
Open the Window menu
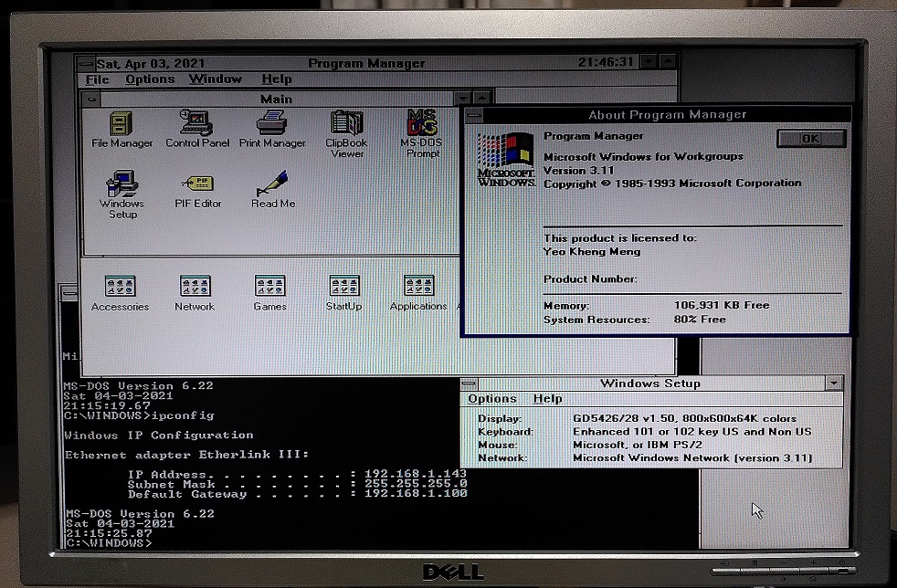click(216, 79)
